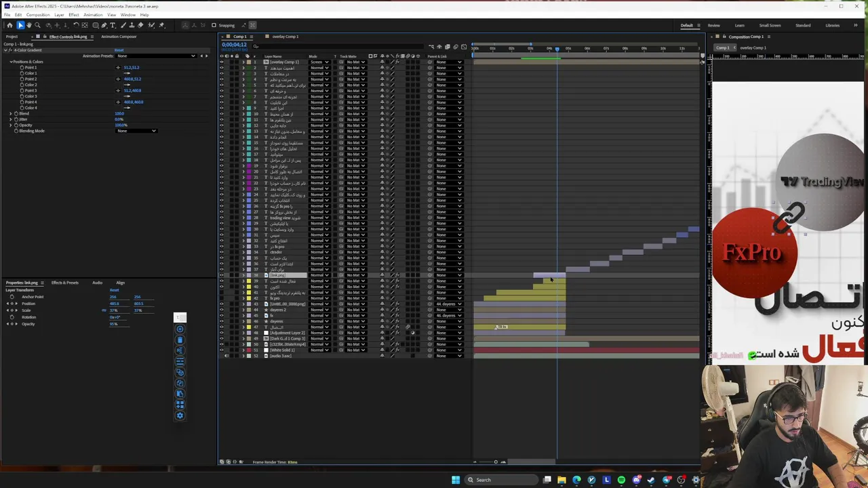Image resolution: width=868 pixels, height=488 pixels.
Task: Reset the 4-Color Gradient effect
Action: coord(119,50)
